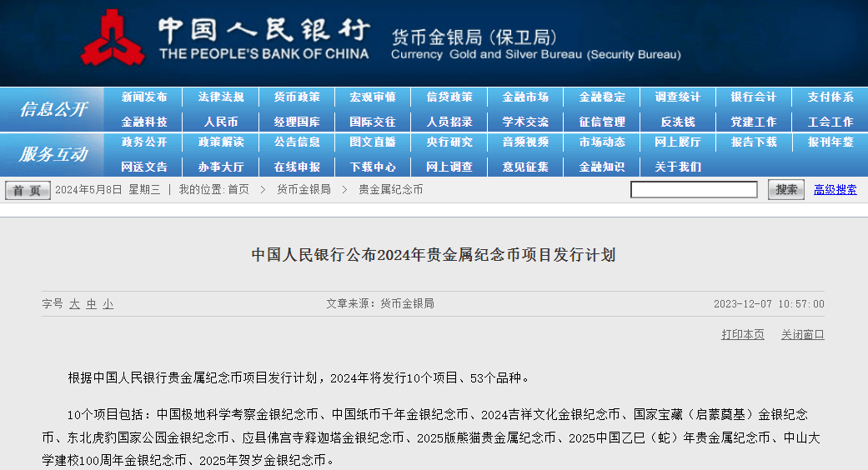Click the 信息公开 category header
The width and height of the screenshot is (868, 470).
[53, 109]
